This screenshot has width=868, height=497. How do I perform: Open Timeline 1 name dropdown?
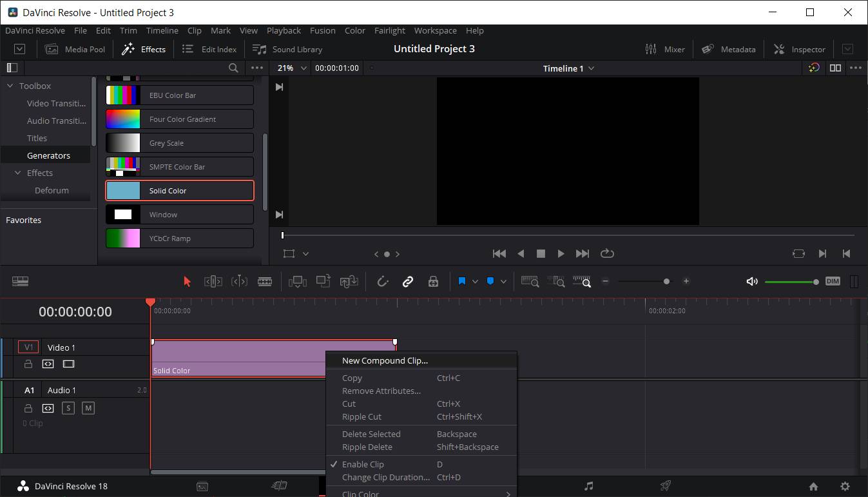click(568, 68)
